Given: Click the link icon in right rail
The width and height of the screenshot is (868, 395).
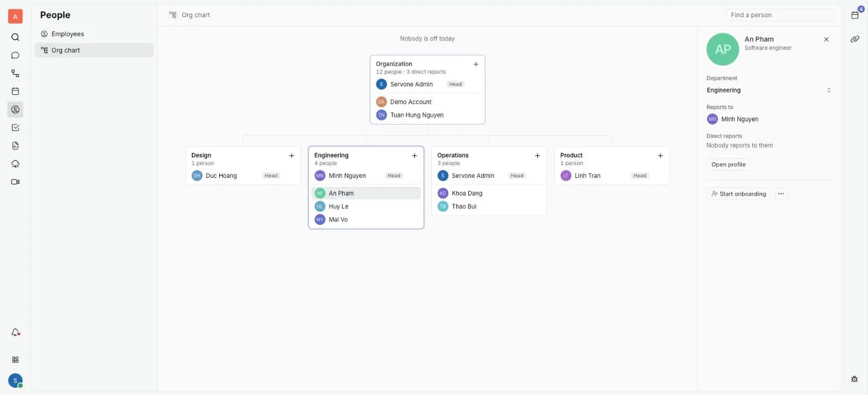Looking at the screenshot, I should pos(855,39).
